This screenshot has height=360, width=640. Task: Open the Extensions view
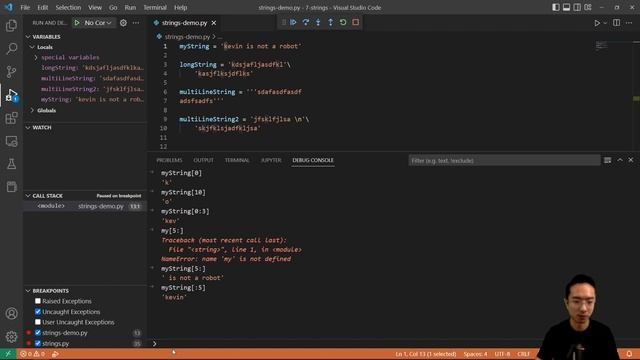tap(11, 118)
